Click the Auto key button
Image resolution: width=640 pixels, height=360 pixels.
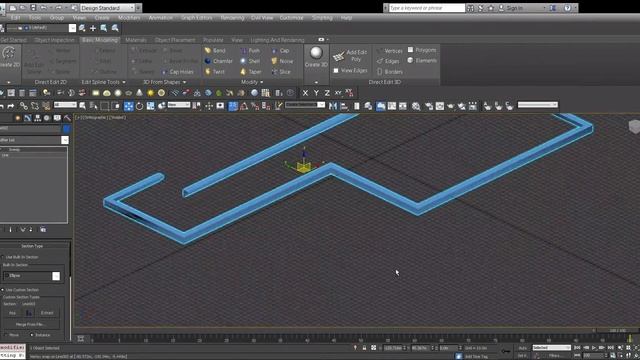pos(523,348)
